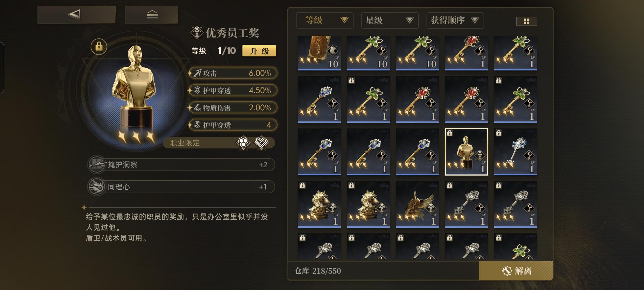Click the heart-shaped class restriction icon
Image resolution: width=644 pixels, height=290 pixels.
[x=261, y=143]
